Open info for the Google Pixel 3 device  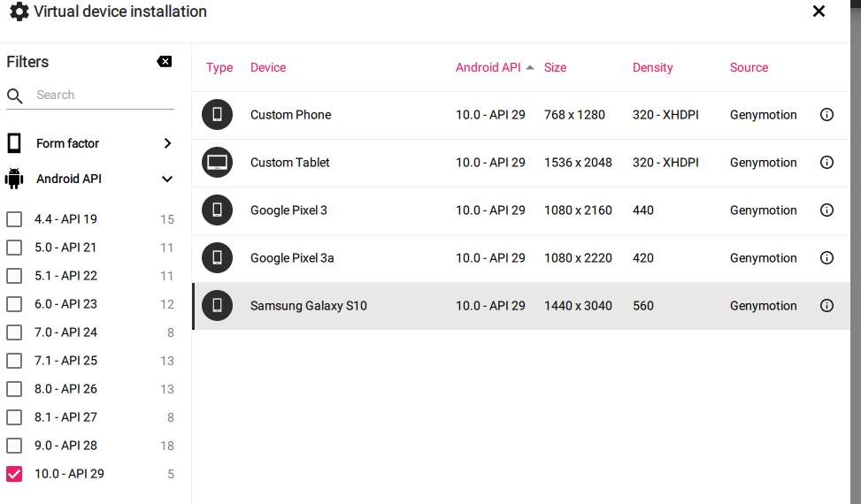(826, 210)
